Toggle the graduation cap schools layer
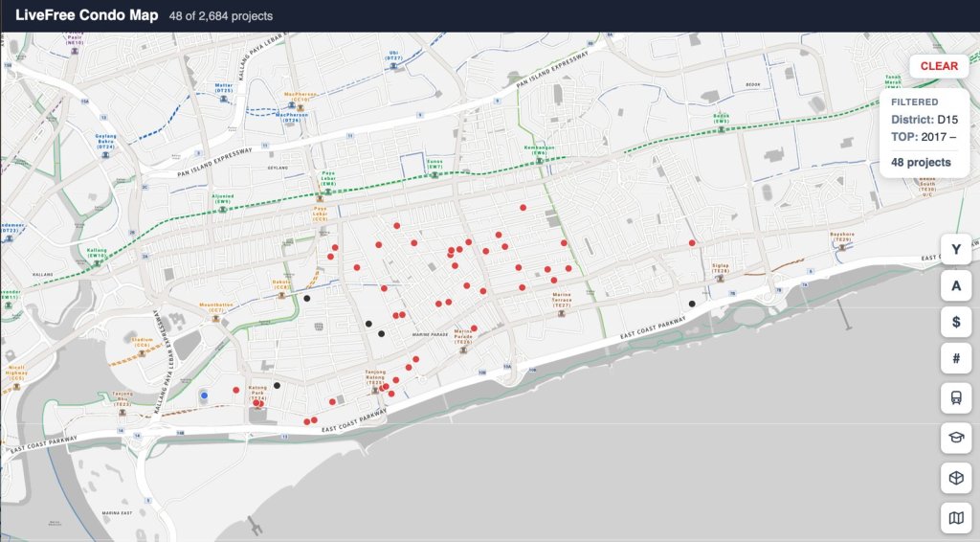This screenshot has width=980, height=542. [x=956, y=437]
